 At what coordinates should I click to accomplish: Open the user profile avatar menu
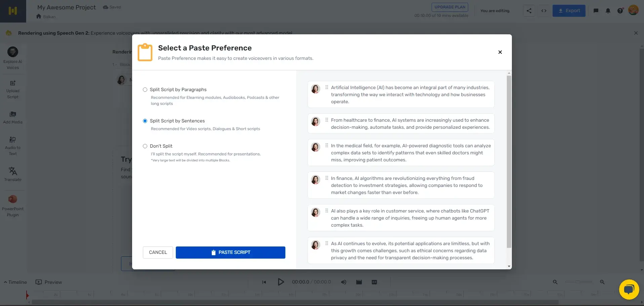pos(634,10)
